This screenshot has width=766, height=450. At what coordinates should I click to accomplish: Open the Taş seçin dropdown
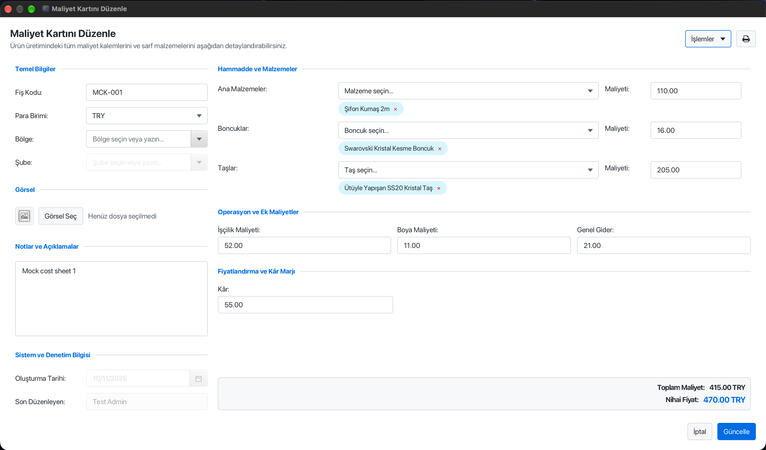(468, 170)
